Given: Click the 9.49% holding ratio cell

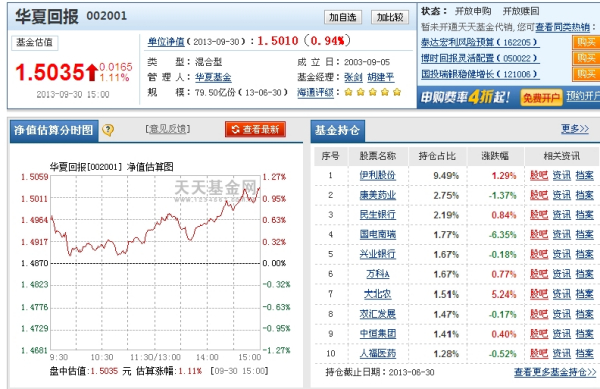Looking at the screenshot, I should pos(446,176).
